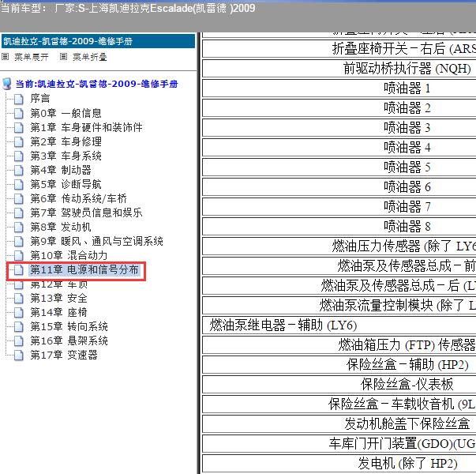
Task: Click page icon next to 第13章 安全
Action: [x=19, y=298]
